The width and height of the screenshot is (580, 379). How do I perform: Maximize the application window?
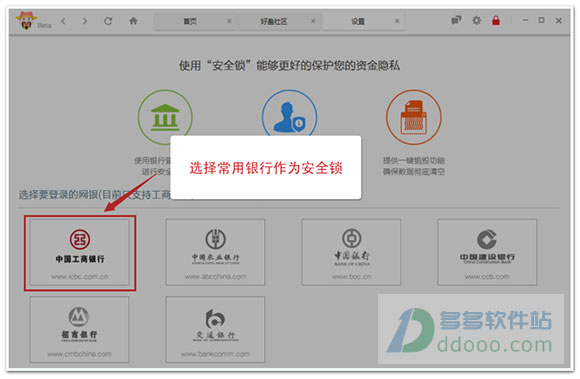click(x=541, y=20)
